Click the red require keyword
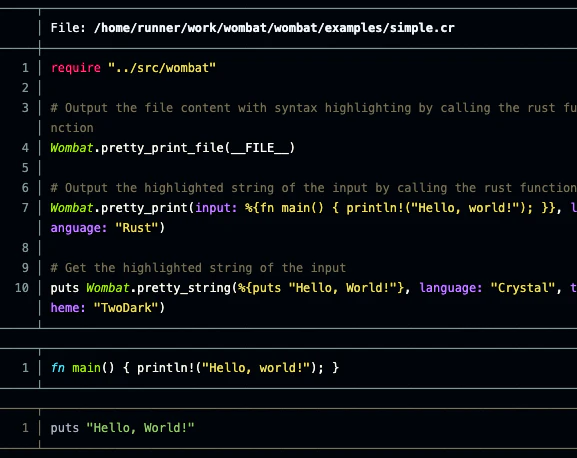 tap(75, 68)
